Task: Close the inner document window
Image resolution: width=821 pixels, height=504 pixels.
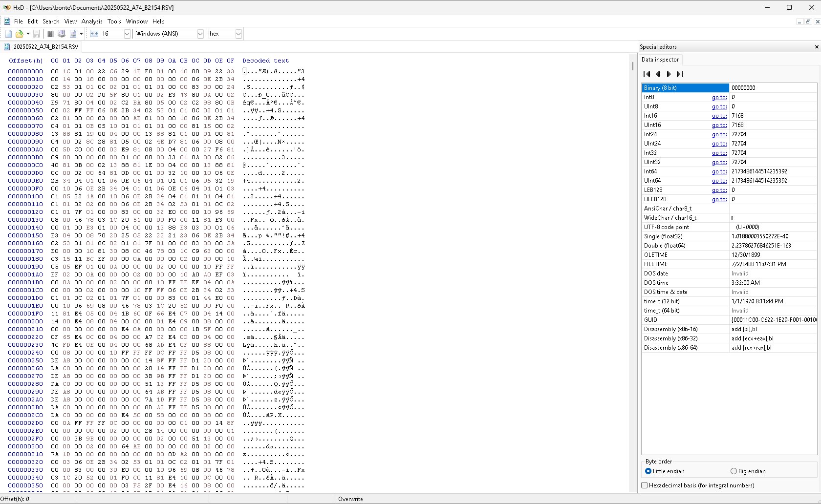Action: point(817,21)
